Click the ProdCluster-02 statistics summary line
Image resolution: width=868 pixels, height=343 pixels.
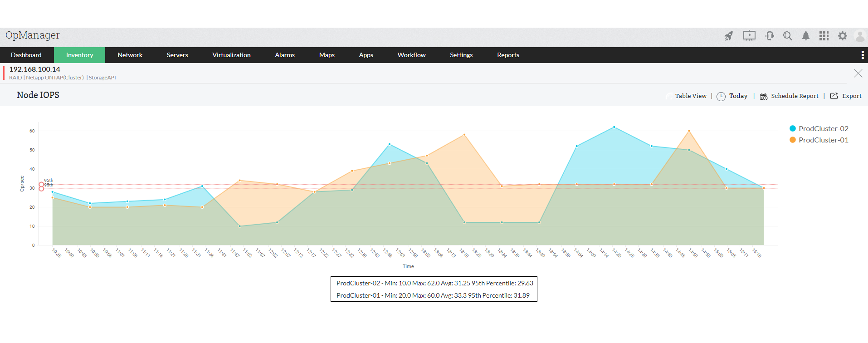(435, 283)
